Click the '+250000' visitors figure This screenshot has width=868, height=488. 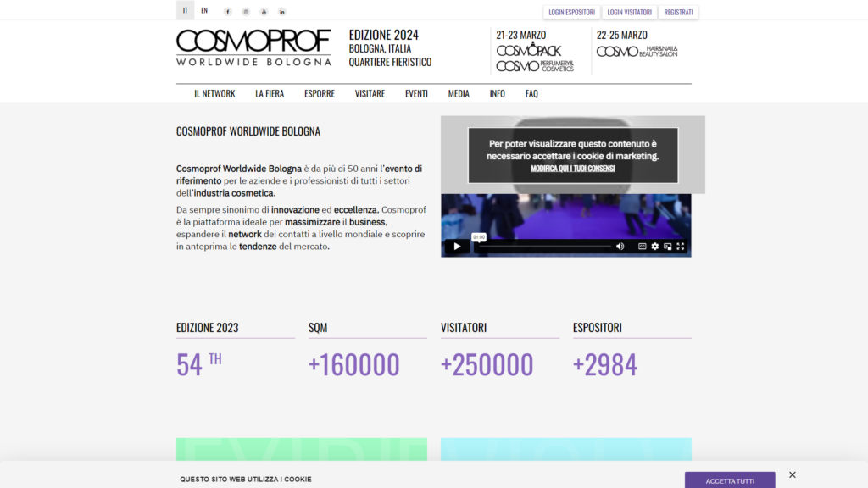tap(487, 364)
